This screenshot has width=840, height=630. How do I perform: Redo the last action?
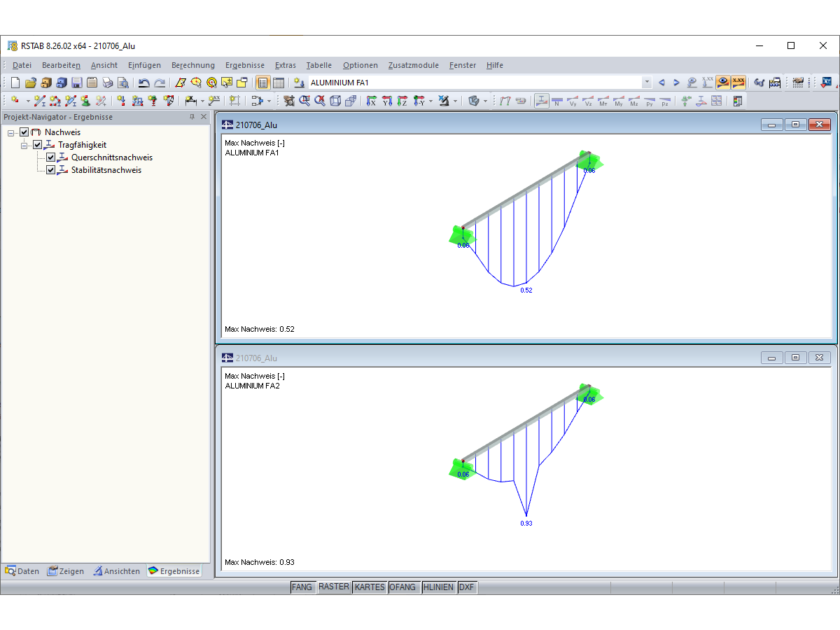coord(160,83)
